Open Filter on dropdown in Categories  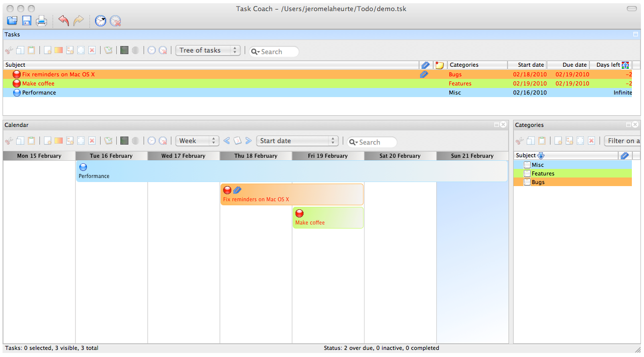[x=622, y=141]
